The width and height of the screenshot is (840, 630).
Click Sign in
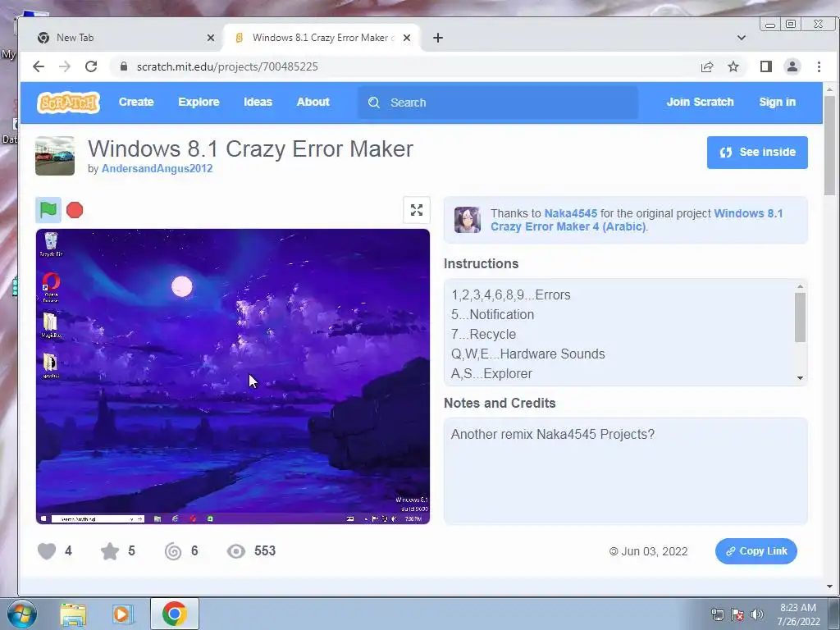777,103
